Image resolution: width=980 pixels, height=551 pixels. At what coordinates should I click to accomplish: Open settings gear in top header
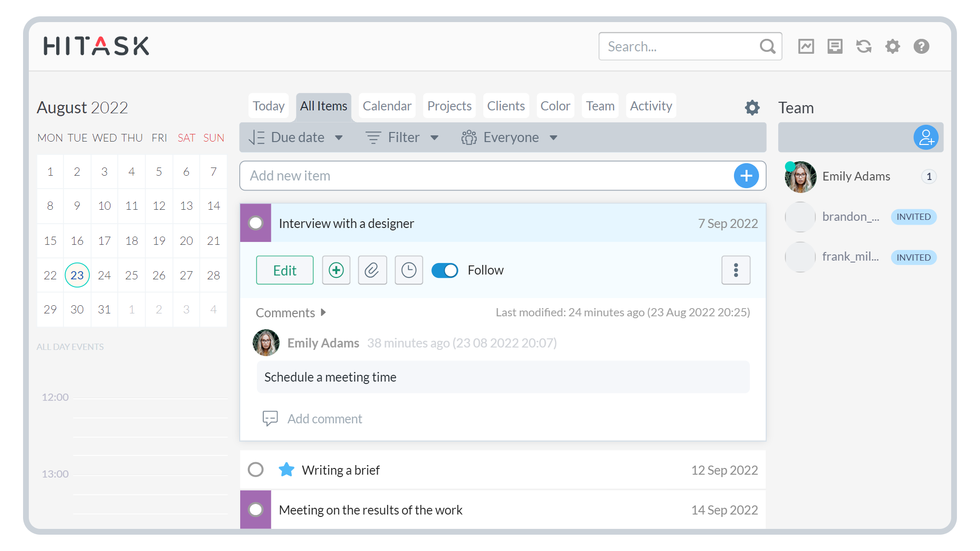pos(893,47)
